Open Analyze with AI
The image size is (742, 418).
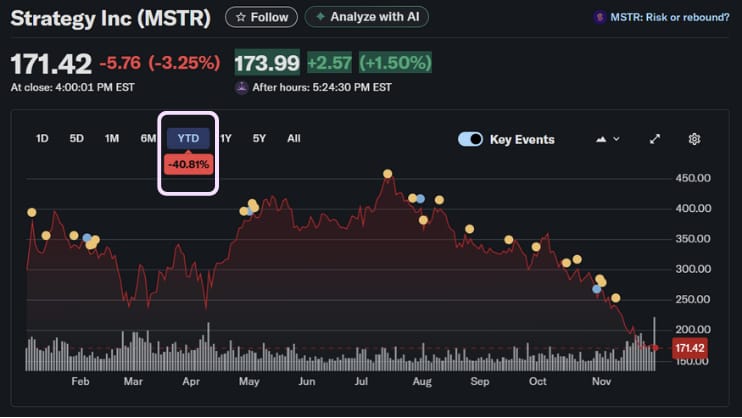click(x=367, y=17)
